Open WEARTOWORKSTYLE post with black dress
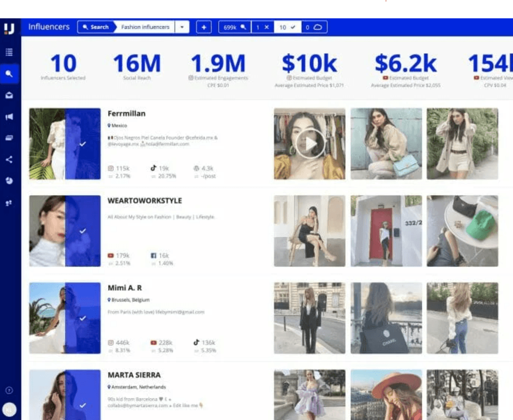 click(x=309, y=231)
